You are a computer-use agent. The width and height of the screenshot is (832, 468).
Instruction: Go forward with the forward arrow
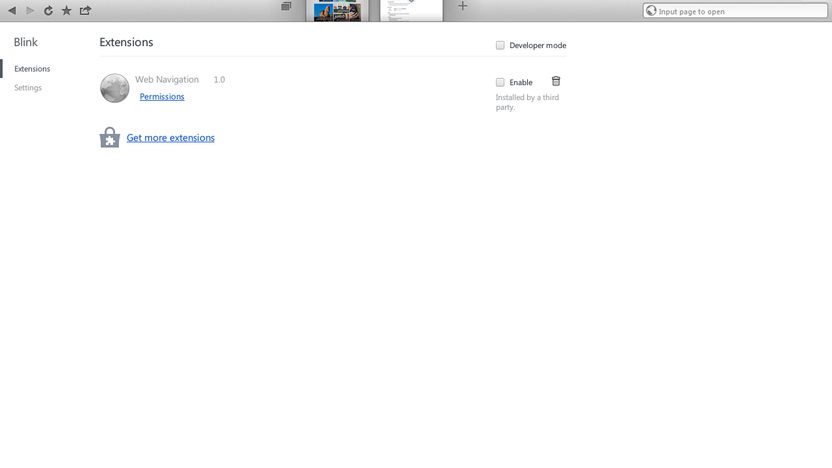[x=30, y=11]
